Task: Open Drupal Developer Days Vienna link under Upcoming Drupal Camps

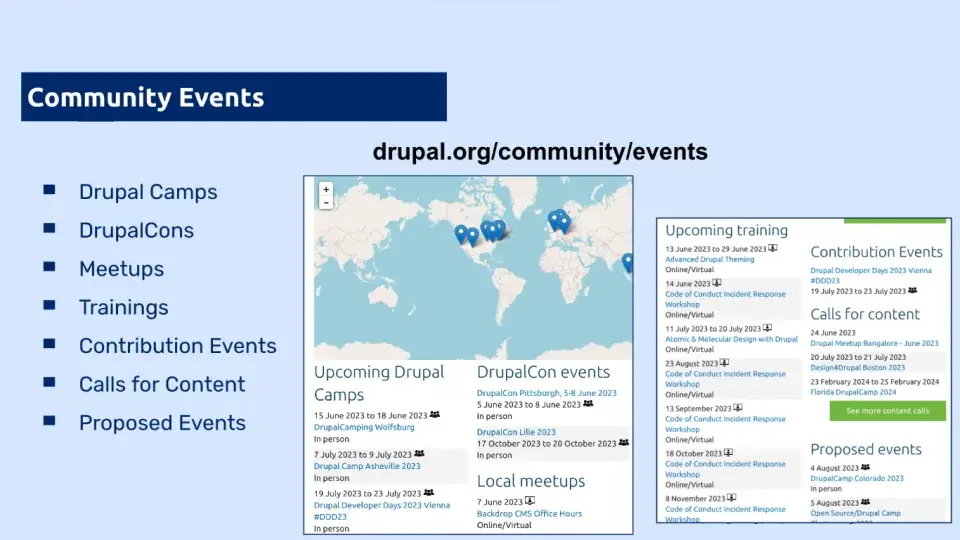Action: point(381,511)
